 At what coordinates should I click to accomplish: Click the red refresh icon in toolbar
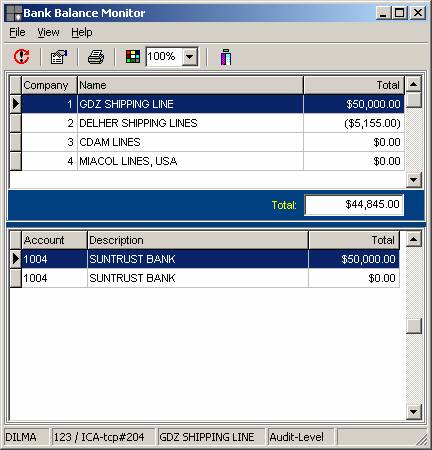(x=22, y=56)
